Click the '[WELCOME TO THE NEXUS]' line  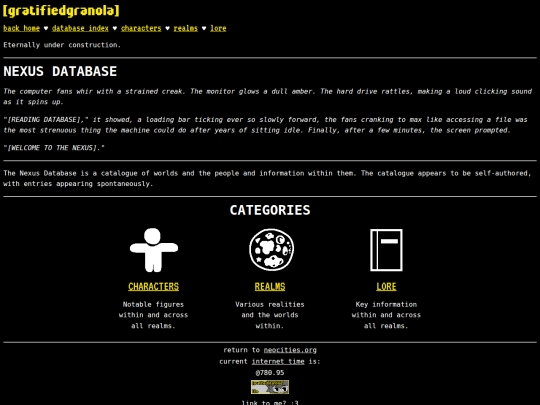[x=54, y=148]
